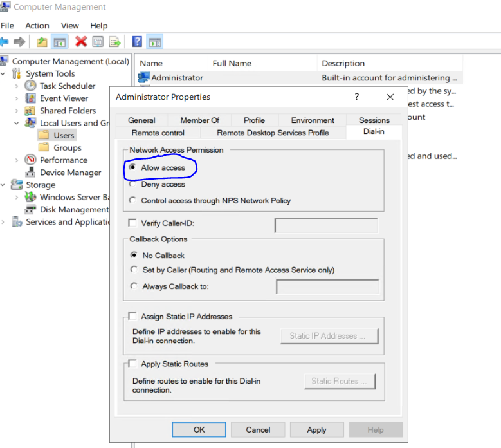This screenshot has height=448, width=501.
Task: Click the Event Viewer icon
Action: [30, 98]
